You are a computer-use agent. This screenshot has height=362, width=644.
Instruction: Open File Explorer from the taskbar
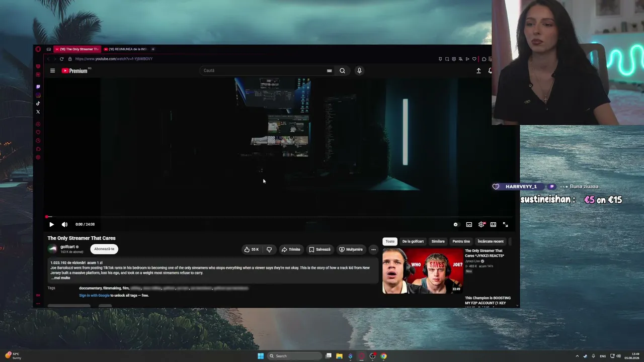point(339,356)
